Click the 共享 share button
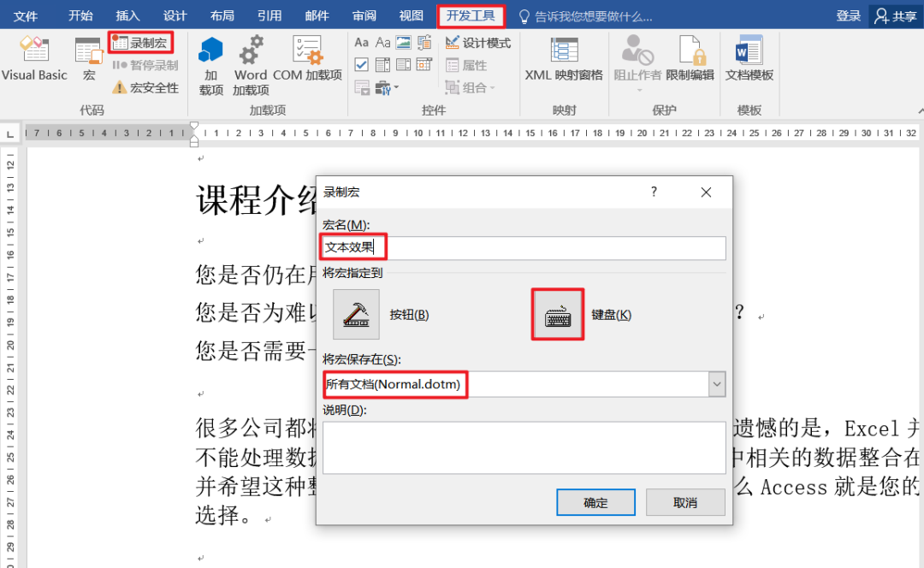 coord(896,16)
